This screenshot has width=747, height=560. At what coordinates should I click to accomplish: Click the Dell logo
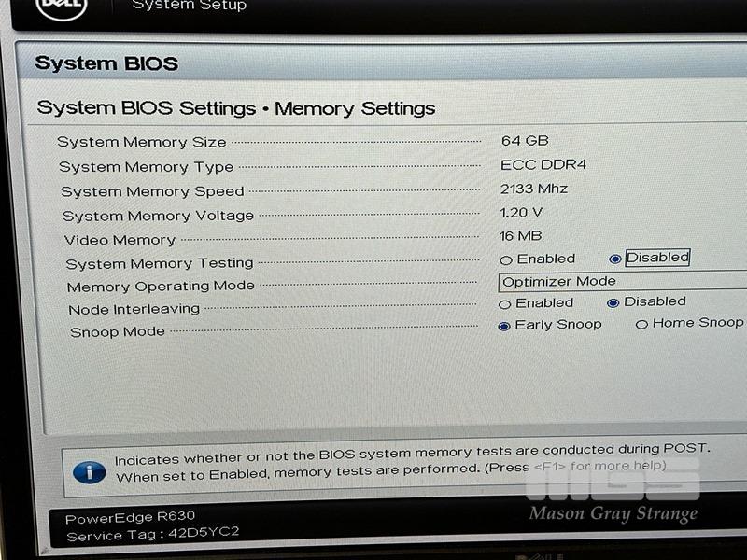[62, 7]
